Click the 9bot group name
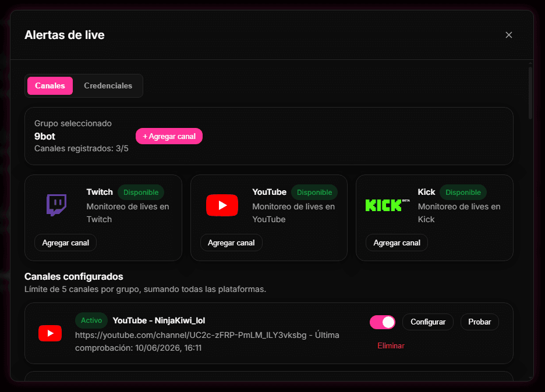 point(45,137)
